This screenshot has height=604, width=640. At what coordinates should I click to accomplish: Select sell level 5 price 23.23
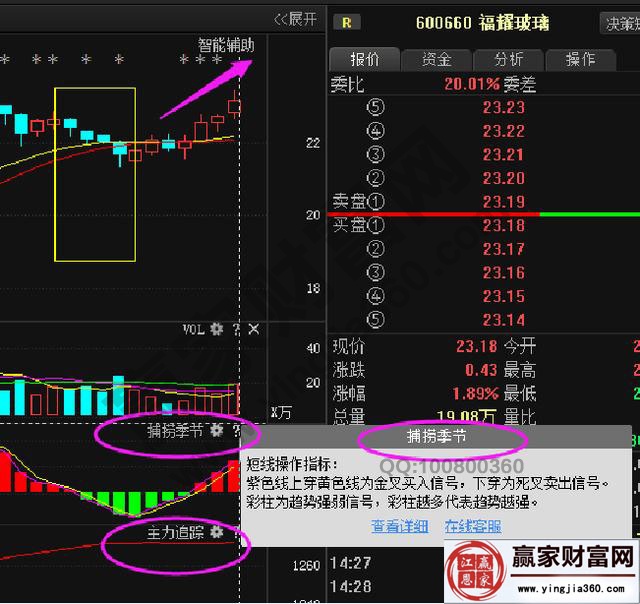pos(503,107)
